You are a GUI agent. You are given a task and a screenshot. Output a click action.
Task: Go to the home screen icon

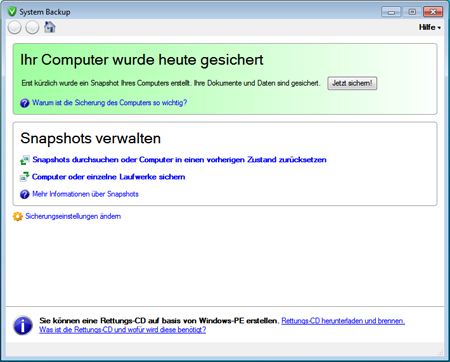(50, 27)
